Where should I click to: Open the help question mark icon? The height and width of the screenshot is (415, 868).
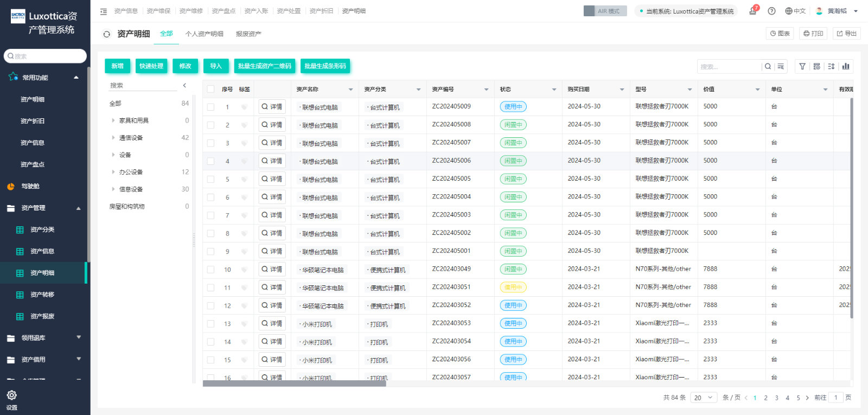(x=771, y=11)
